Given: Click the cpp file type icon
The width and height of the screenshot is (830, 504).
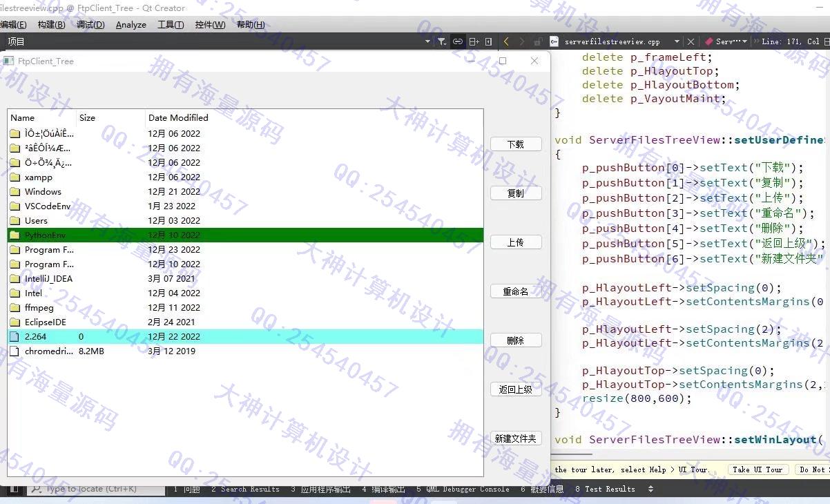Looking at the screenshot, I should click(x=554, y=41).
